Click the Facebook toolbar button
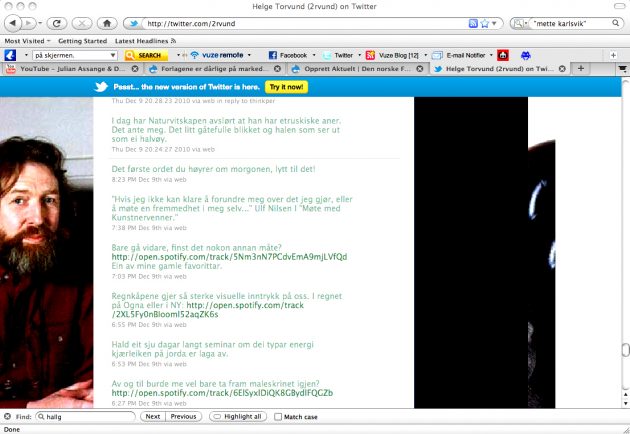Viewport: 630px width, 434px height. coord(288,55)
